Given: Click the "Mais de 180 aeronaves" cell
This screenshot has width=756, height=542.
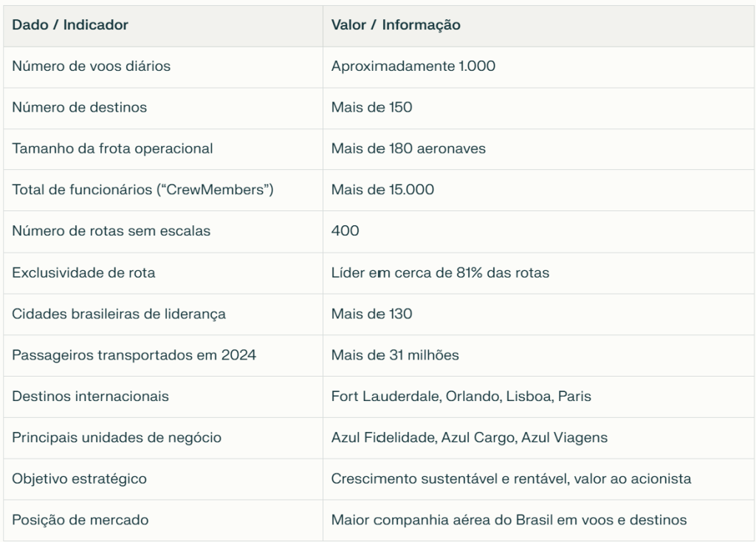Looking at the screenshot, I should point(408,148).
